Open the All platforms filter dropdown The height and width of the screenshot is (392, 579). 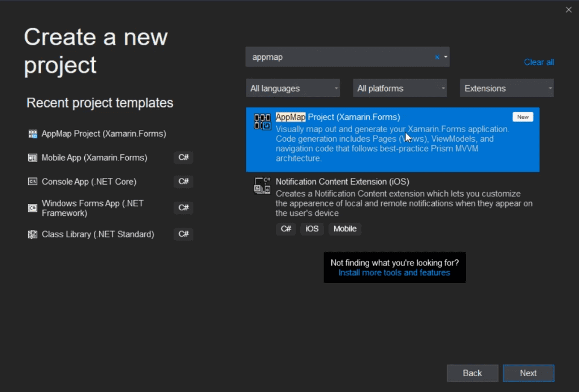click(400, 89)
